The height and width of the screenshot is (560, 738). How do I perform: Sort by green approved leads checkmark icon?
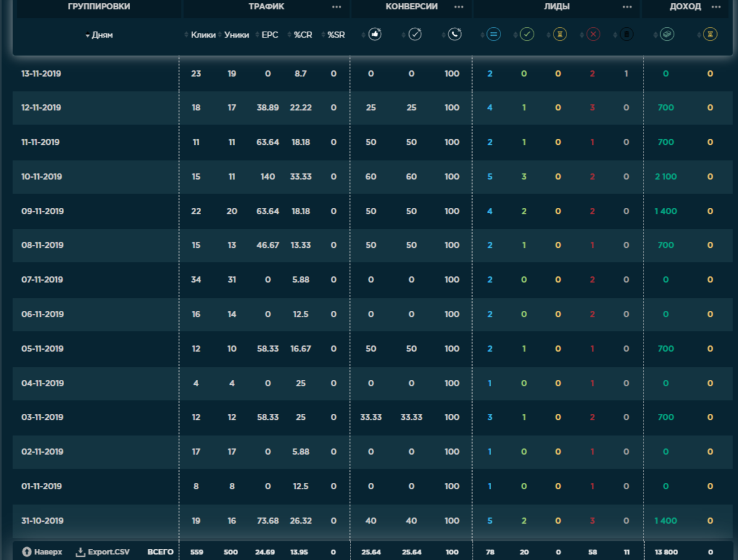click(x=527, y=35)
